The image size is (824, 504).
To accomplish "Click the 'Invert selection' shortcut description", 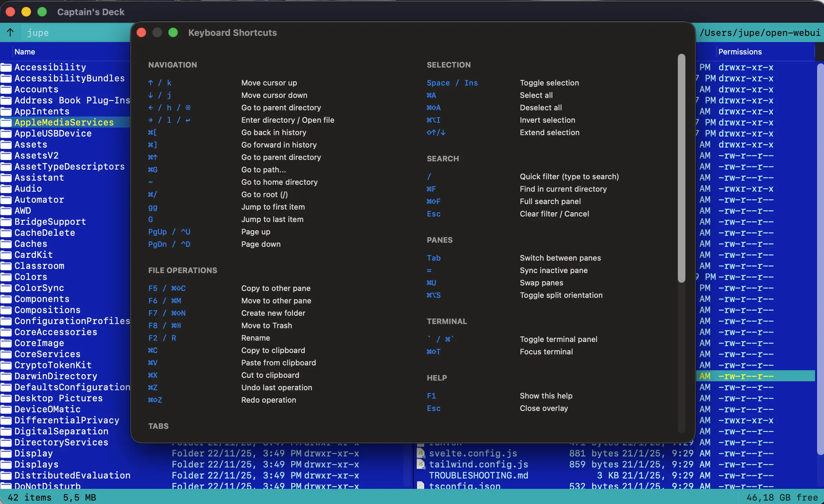I will pyautogui.click(x=547, y=120).
